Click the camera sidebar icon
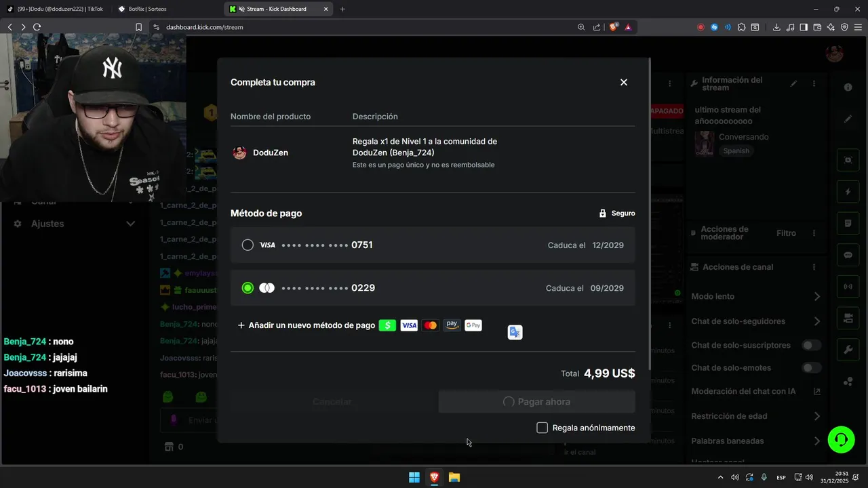This screenshot has width=868, height=488. 848,318
